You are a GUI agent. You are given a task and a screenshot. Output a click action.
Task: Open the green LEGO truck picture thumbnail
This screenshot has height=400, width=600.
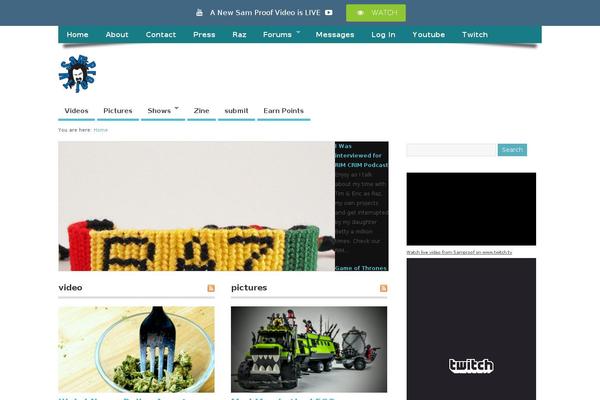pos(309,349)
